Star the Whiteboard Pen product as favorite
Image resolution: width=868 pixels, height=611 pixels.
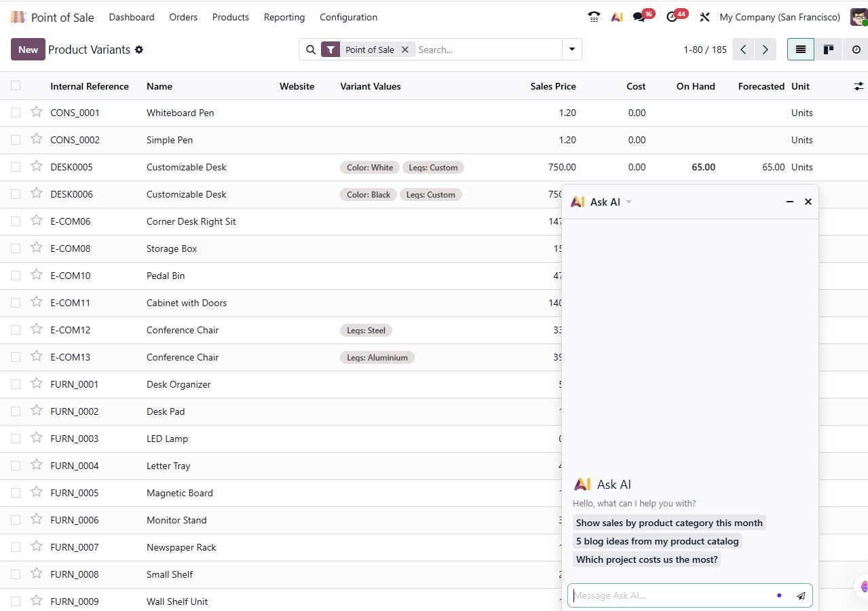(37, 112)
